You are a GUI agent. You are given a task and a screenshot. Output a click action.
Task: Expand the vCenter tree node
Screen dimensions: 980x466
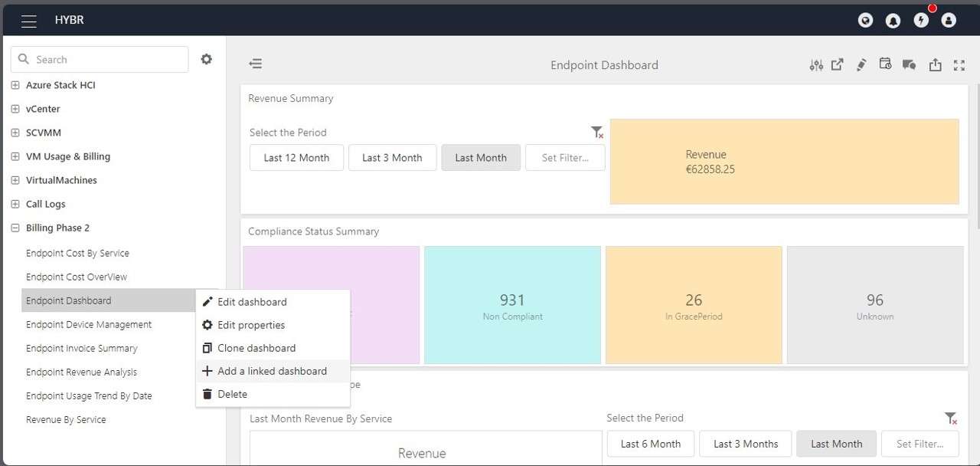coord(15,109)
